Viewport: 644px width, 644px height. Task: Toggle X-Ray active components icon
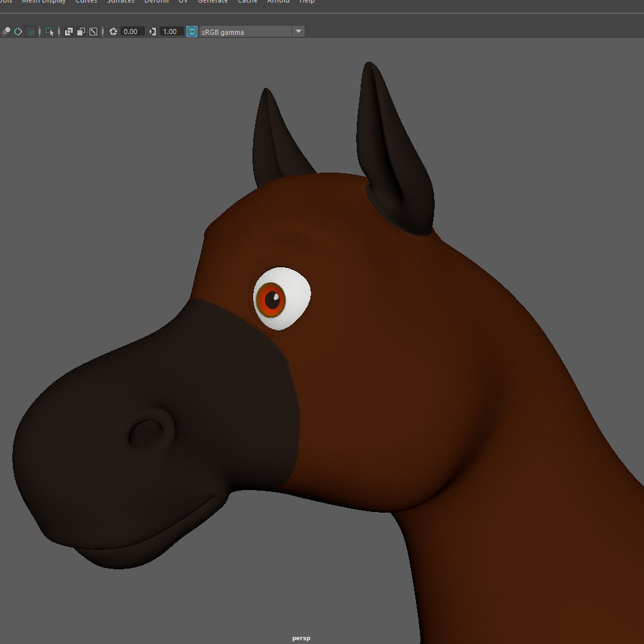81,32
